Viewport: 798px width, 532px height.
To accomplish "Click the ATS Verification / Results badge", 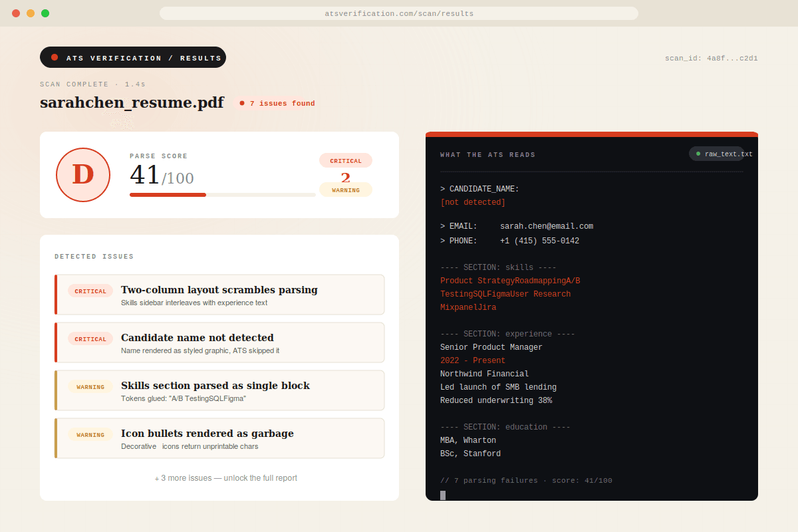I will point(133,57).
